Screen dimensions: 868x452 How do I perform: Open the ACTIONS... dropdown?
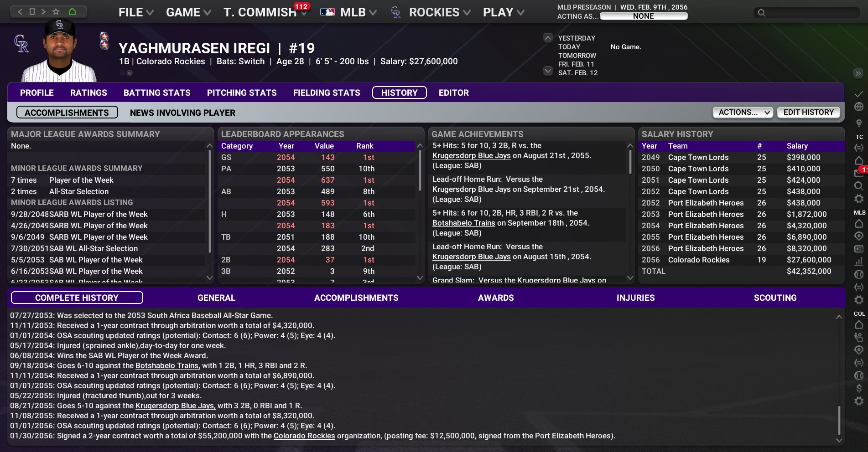[x=743, y=113]
